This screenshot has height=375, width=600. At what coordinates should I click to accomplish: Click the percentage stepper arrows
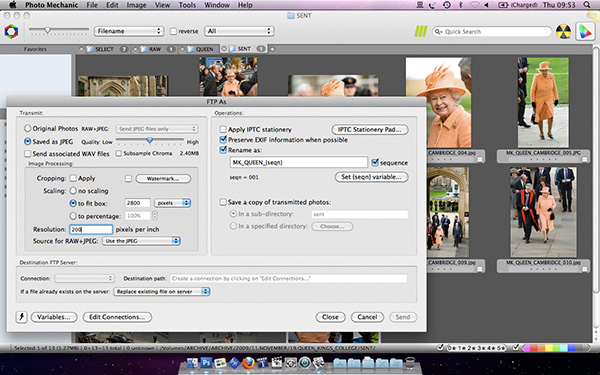155,216
